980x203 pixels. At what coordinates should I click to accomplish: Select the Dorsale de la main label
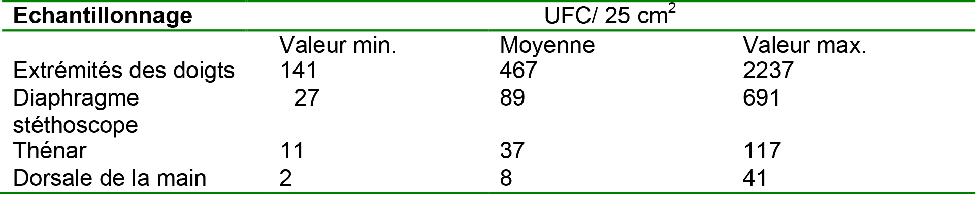(110, 178)
